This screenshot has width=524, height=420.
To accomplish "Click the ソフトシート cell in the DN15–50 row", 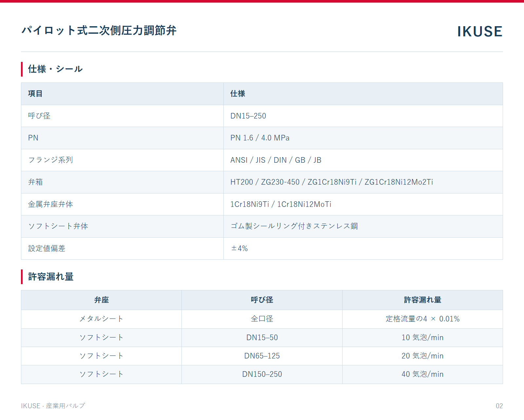I will click(102, 338).
